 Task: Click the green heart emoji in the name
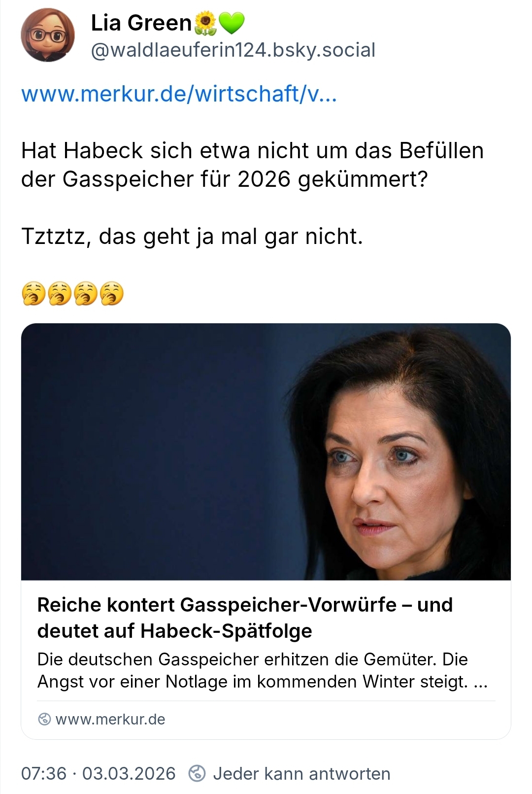coord(231,24)
